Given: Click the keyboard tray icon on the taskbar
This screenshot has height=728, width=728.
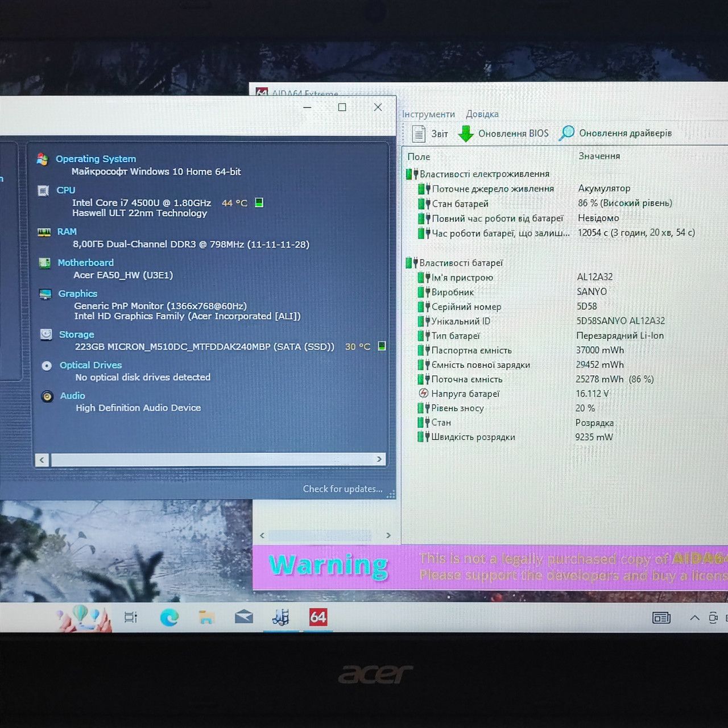Looking at the screenshot, I should point(661,618).
